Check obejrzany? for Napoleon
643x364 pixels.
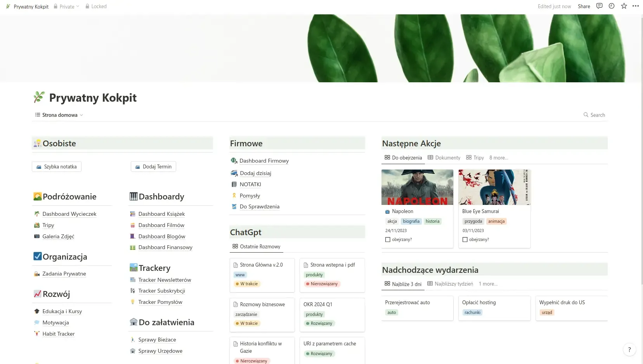388,239
